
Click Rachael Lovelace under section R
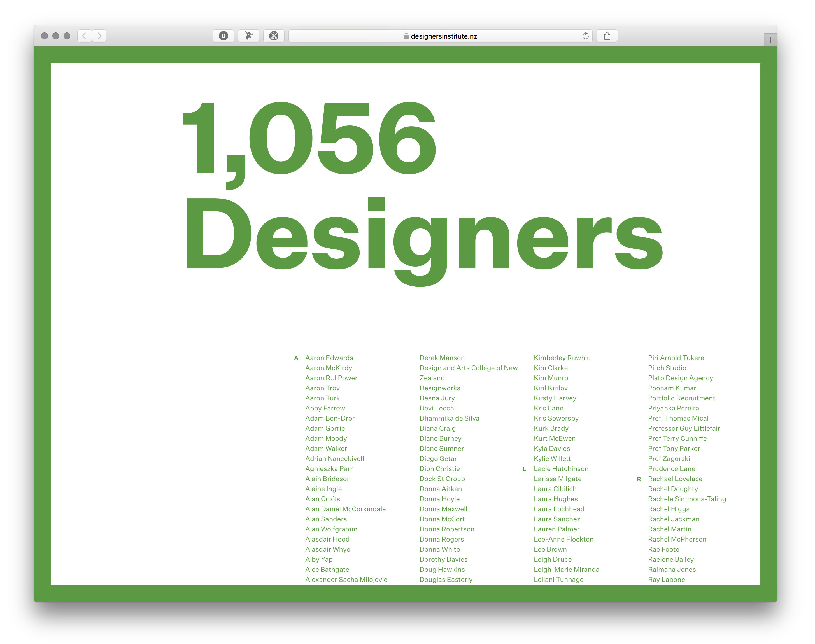point(675,479)
